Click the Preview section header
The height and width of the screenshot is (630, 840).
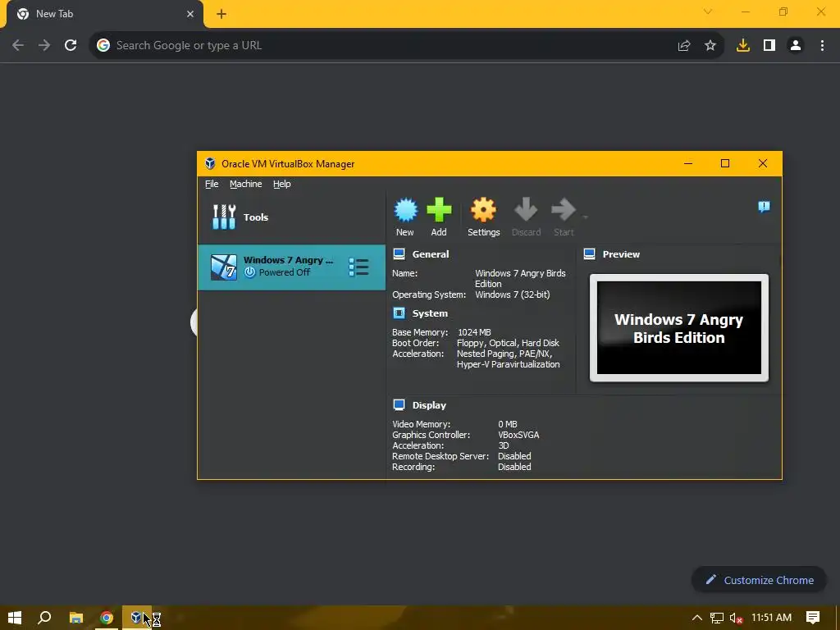621,254
